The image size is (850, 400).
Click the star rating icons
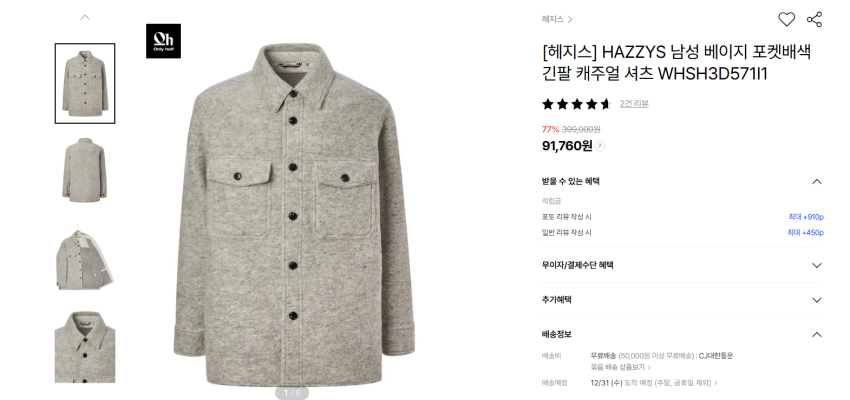[577, 104]
